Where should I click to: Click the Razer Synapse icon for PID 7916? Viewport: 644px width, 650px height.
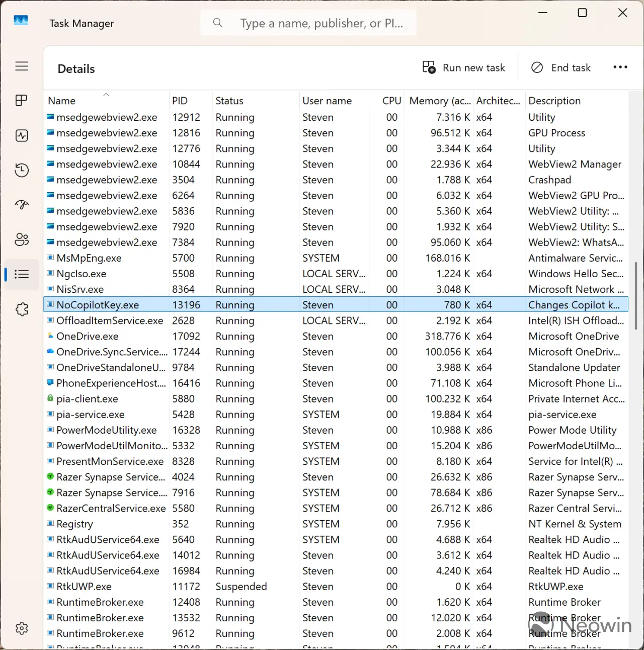pyautogui.click(x=50, y=492)
